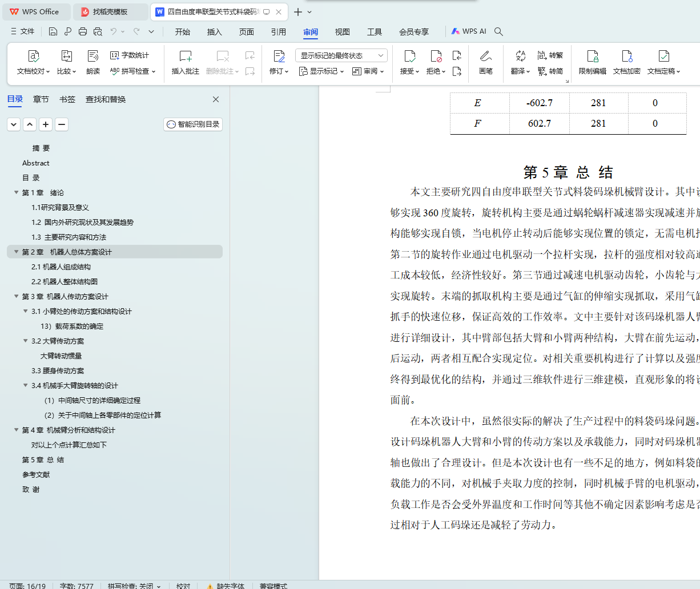Jump to 参考文献 in outline
700x589 pixels.
click(36, 474)
